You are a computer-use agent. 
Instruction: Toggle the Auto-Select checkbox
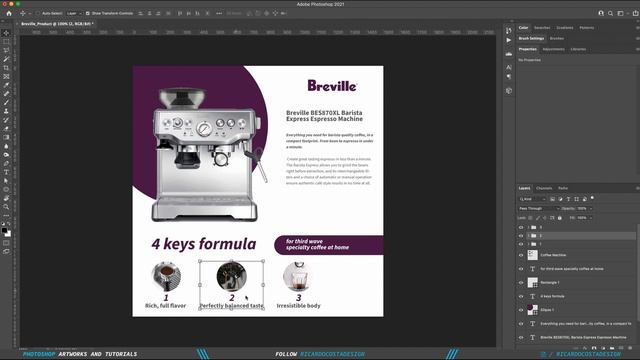(38, 13)
